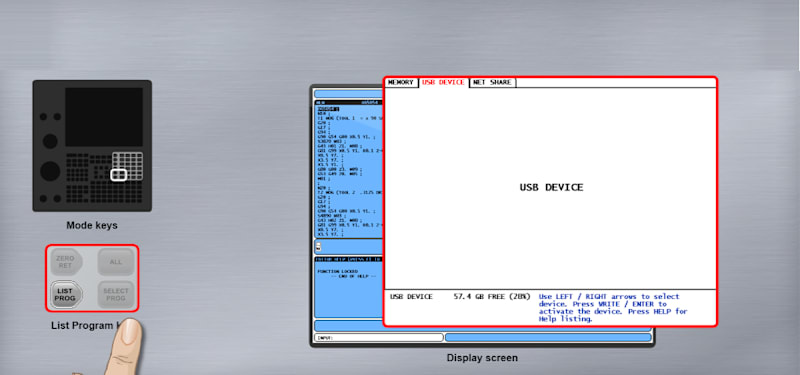Click the pendant's black display area
Image resolution: width=800 pixels, height=375 pixels.
pyautogui.click(x=104, y=117)
